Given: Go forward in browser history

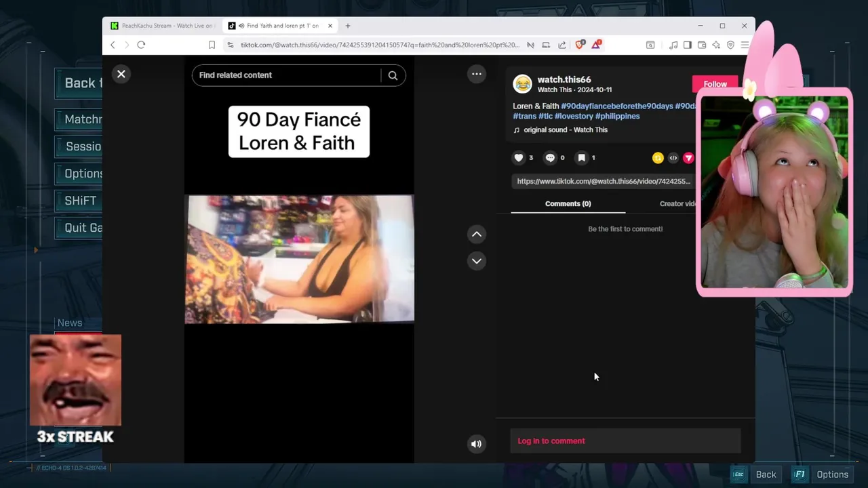Looking at the screenshot, I should [x=126, y=45].
